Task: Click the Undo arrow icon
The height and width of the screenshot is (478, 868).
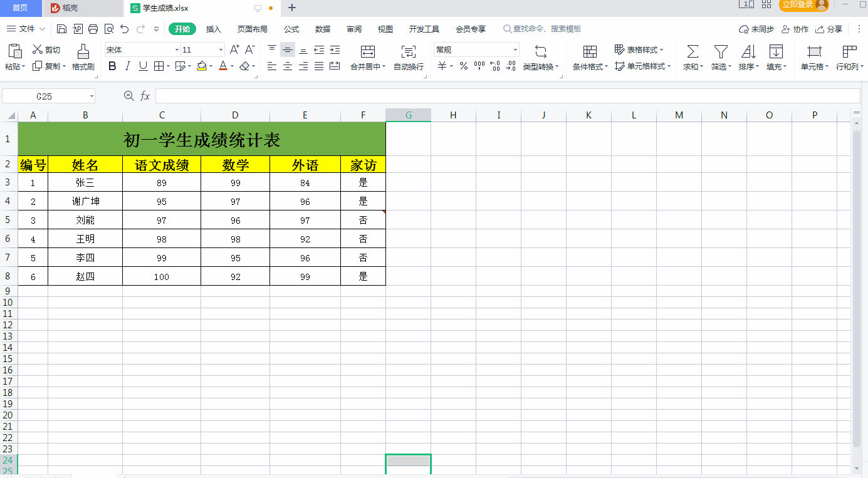Action: click(x=124, y=29)
